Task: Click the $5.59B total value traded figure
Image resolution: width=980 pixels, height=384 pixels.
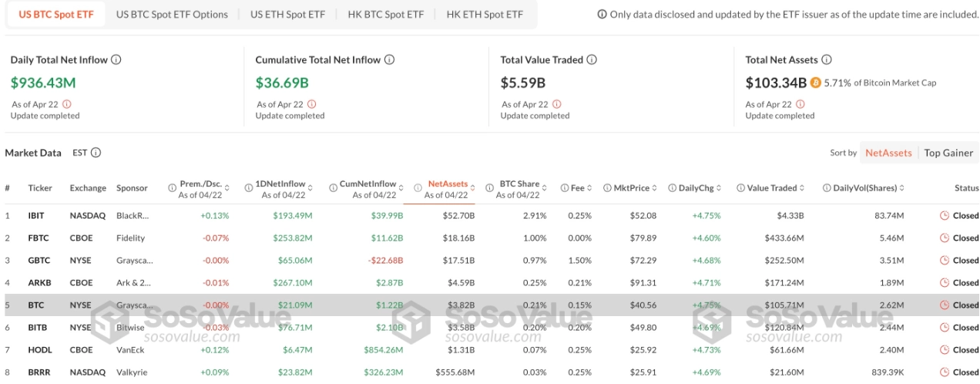Action: point(523,82)
